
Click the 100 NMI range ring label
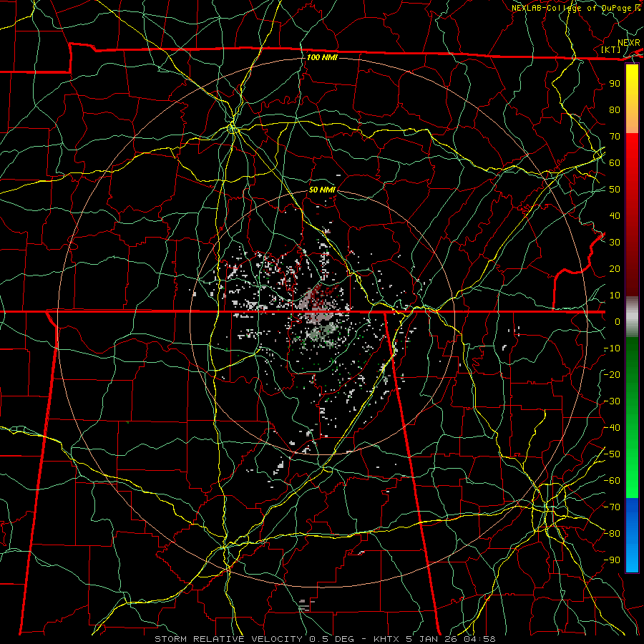tap(322, 57)
